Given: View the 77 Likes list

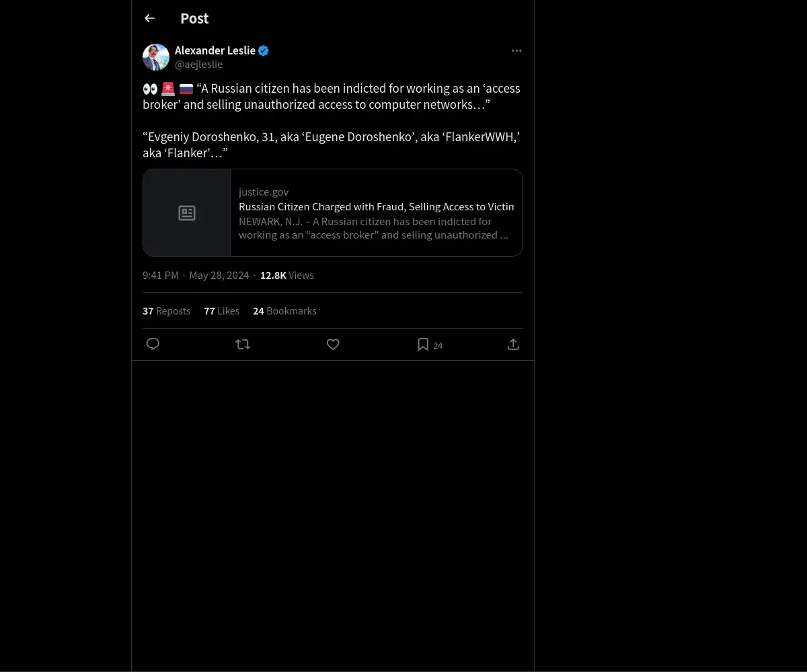Looking at the screenshot, I should [221, 311].
